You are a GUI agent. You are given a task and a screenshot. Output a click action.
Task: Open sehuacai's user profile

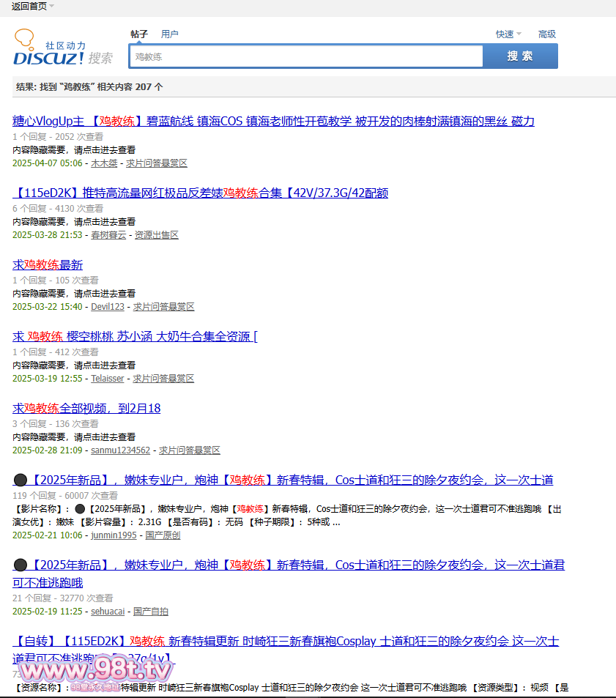tap(108, 612)
